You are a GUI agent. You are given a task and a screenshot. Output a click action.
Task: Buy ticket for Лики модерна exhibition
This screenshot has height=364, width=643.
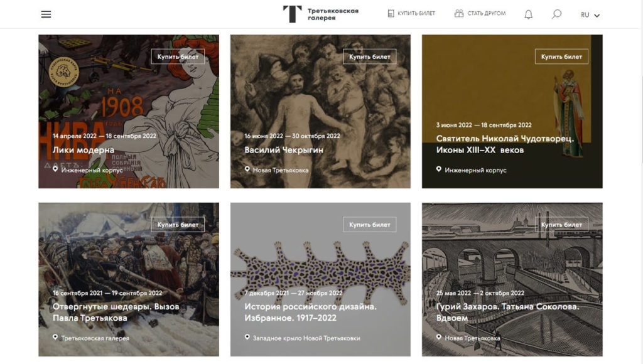(x=178, y=56)
